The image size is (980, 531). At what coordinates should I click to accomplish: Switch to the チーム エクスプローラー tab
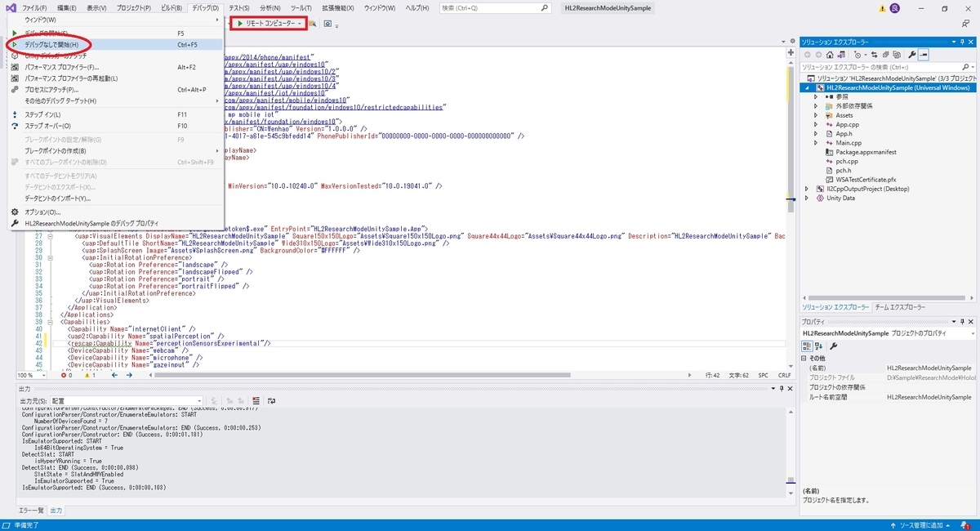coord(900,307)
